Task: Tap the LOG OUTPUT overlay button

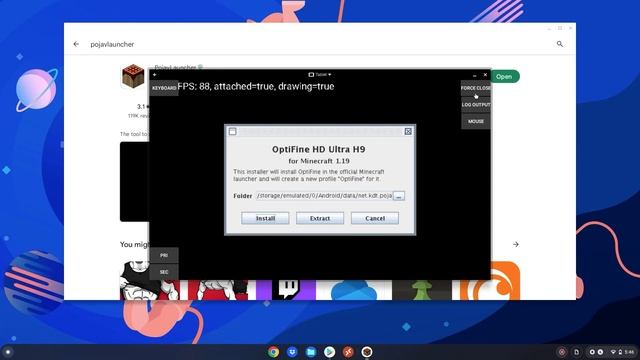Action: (x=476, y=105)
